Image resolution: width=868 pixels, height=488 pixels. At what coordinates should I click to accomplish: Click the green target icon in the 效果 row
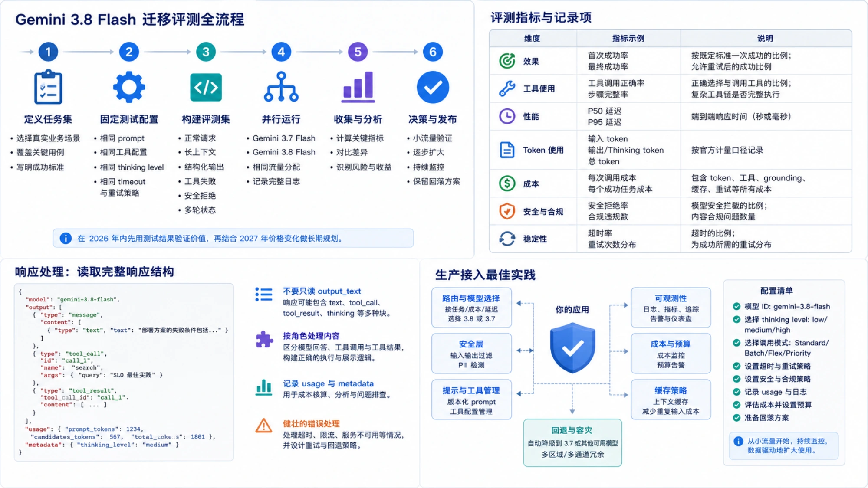[x=507, y=61]
